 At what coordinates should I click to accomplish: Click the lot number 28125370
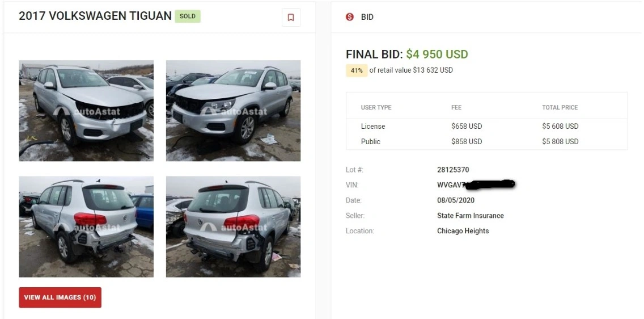tap(453, 170)
